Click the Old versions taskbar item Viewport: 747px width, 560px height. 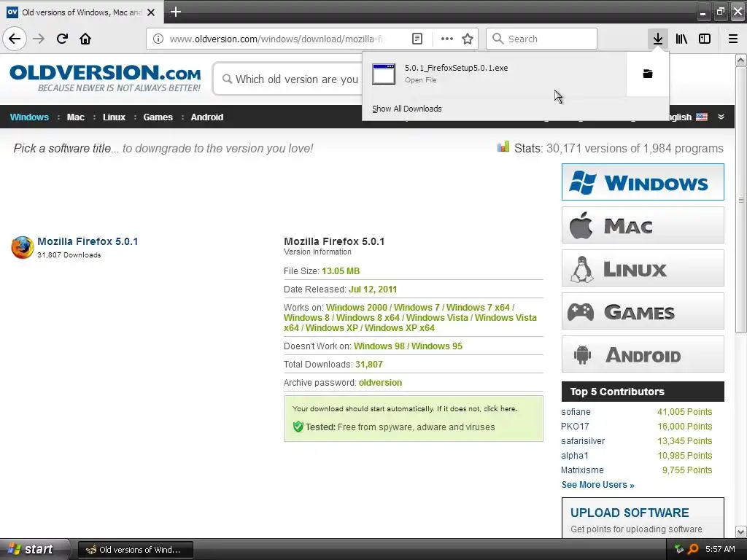click(135, 550)
